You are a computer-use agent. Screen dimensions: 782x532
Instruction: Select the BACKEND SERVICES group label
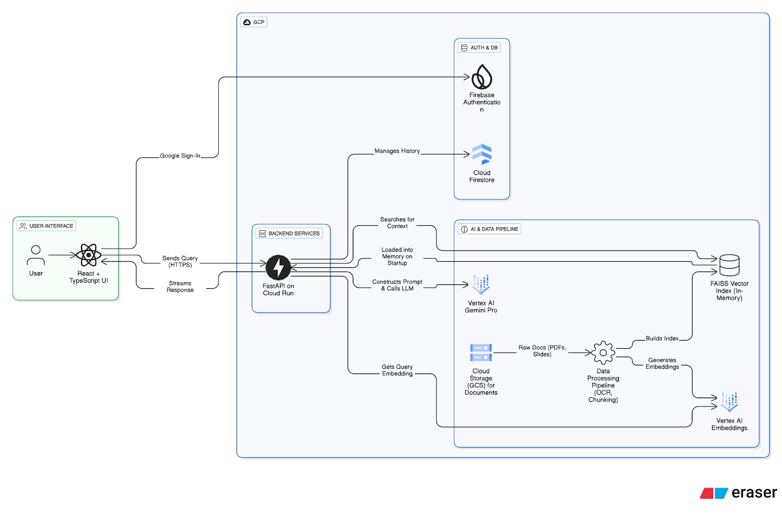[x=289, y=234]
